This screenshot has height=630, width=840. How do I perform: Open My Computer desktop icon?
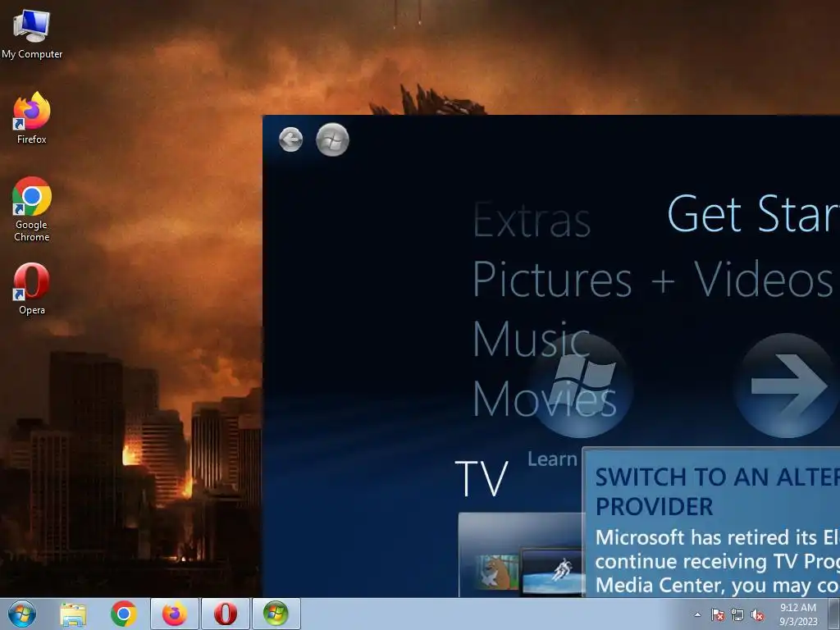[x=32, y=33]
